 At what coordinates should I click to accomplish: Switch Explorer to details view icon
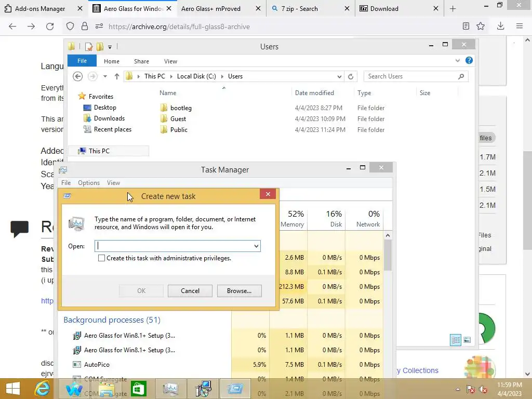(x=455, y=340)
